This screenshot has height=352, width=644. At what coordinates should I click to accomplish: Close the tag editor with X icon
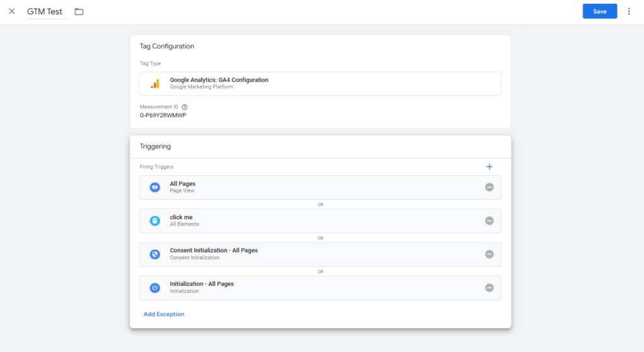12,11
